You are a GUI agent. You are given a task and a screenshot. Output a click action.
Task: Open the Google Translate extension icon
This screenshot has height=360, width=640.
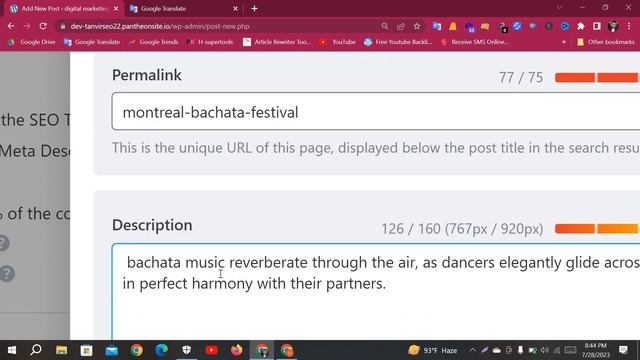[x=437, y=26]
